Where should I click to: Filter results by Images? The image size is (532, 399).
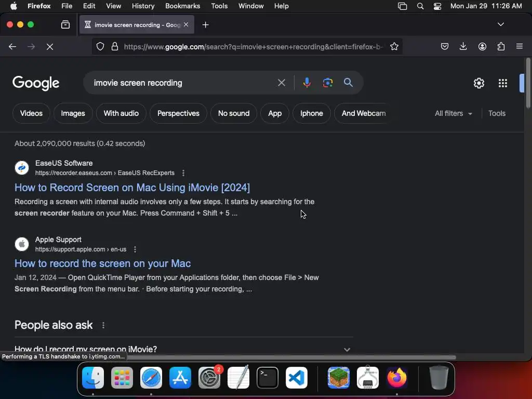click(73, 113)
